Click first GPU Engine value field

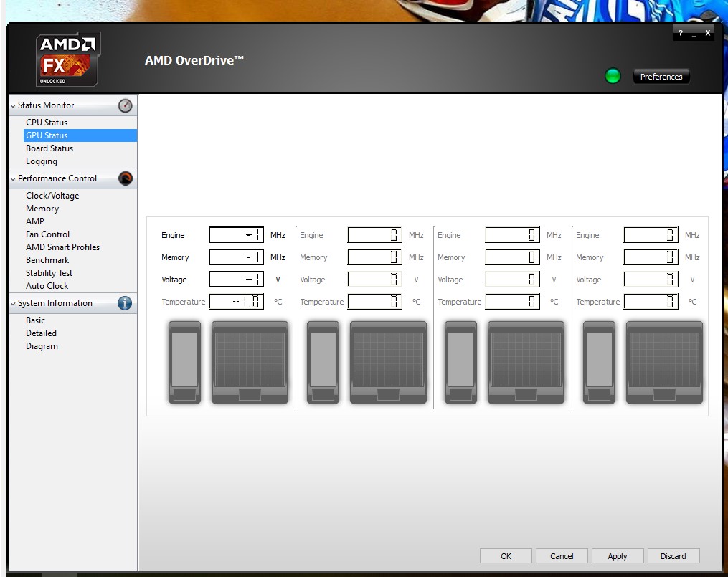[236, 234]
